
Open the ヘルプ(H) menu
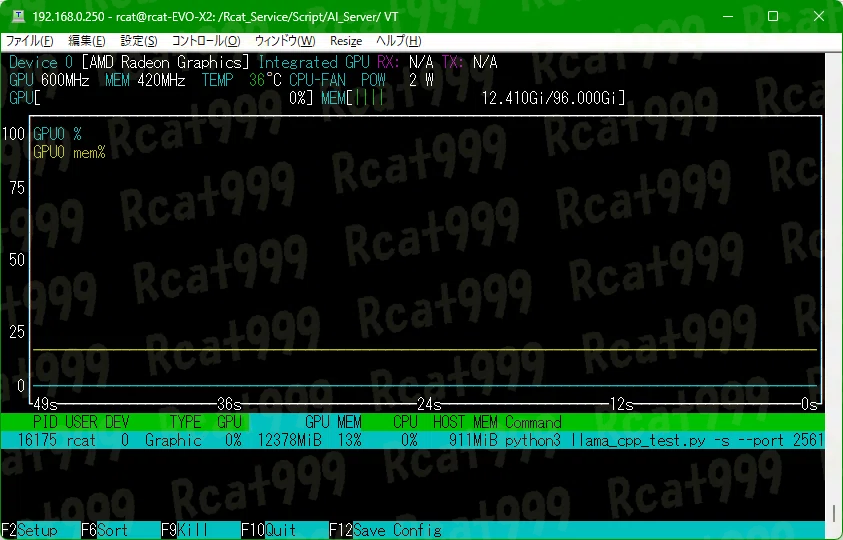click(x=398, y=41)
